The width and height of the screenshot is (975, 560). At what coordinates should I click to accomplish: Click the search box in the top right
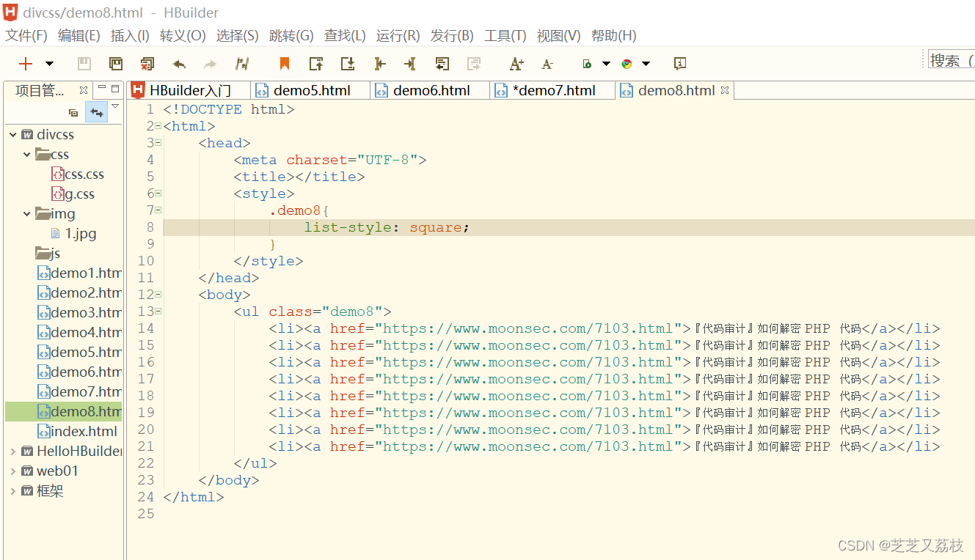point(951,60)
